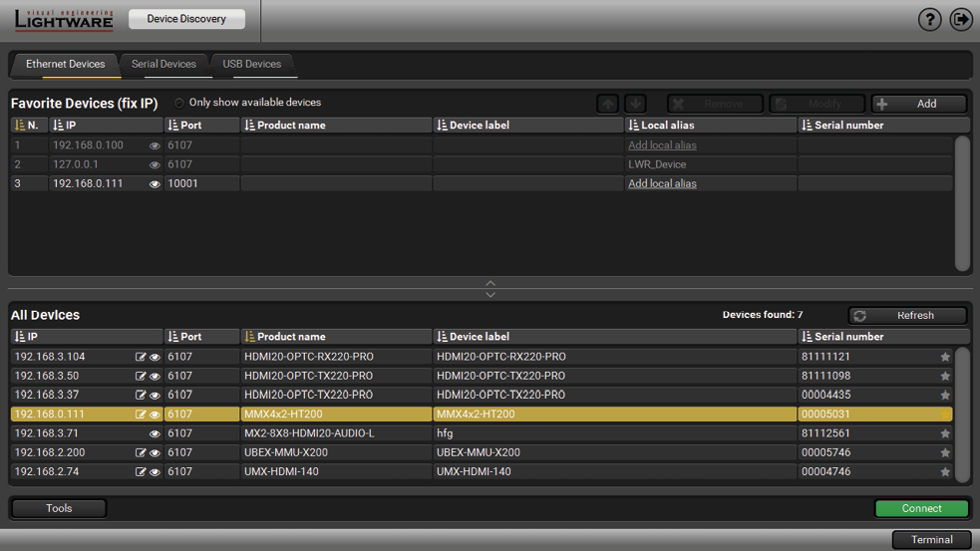The image size is (980, 551).
Task: Click edit icon in the highlighted 192.168.0.111 row of All Devices
Action: tap(140, 414)
